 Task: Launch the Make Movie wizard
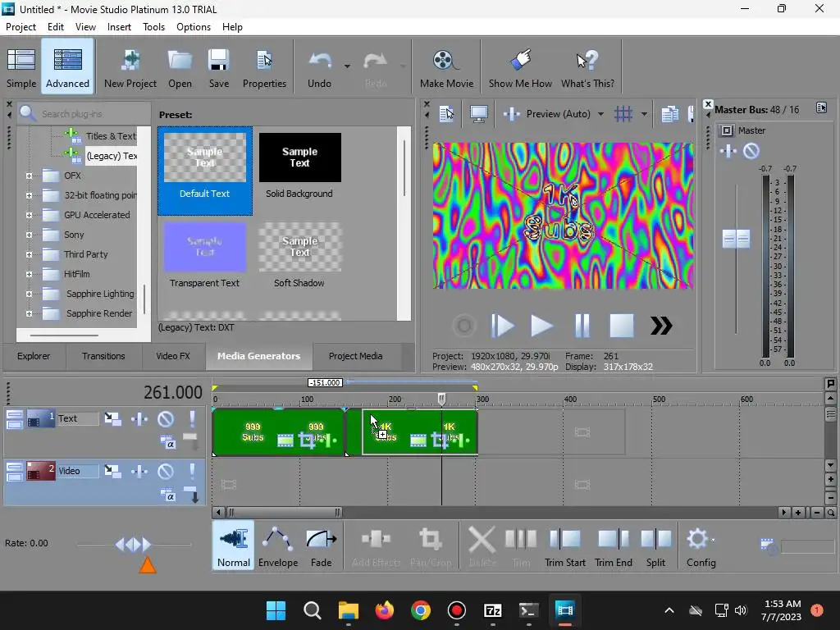coord(446,67)
